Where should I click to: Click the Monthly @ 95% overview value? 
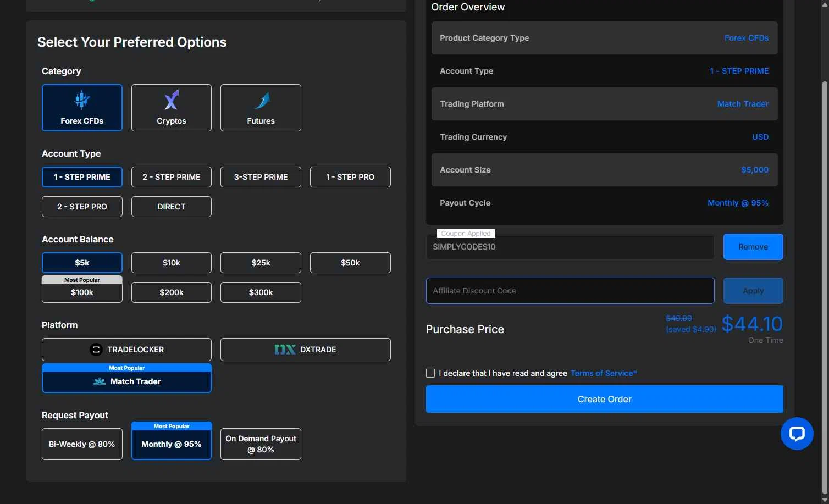pos(738,203)
